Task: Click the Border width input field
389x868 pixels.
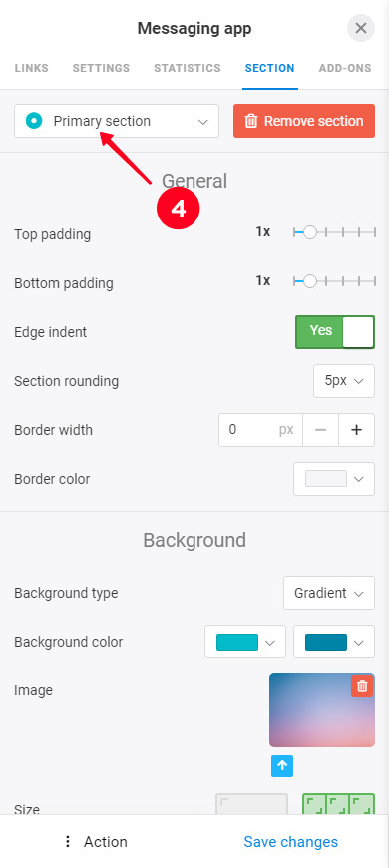Action: click(260, 430)
